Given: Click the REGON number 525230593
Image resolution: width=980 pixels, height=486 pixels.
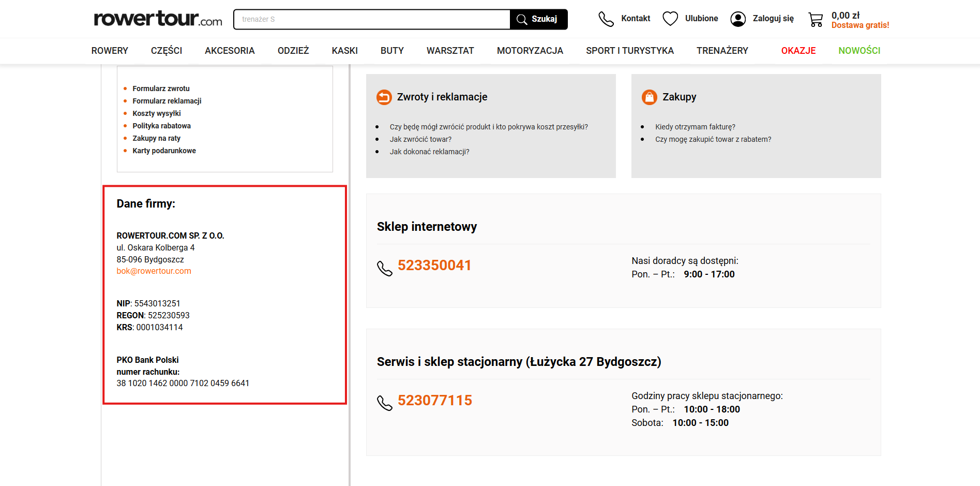Looking at the screenshot, I should pyautogui.click(x=169, y=316).
